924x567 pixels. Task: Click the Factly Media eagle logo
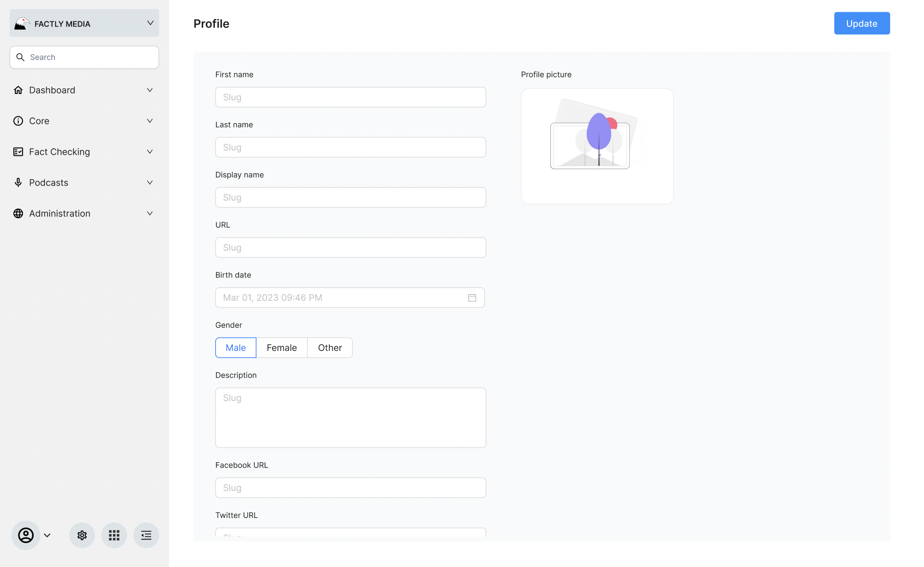coord(22,23)
